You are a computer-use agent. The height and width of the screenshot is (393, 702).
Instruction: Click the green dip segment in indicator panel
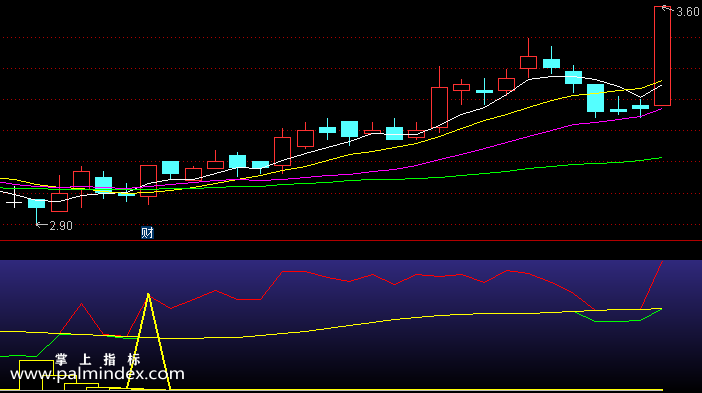pyautogui.click(x=618, y=319)
